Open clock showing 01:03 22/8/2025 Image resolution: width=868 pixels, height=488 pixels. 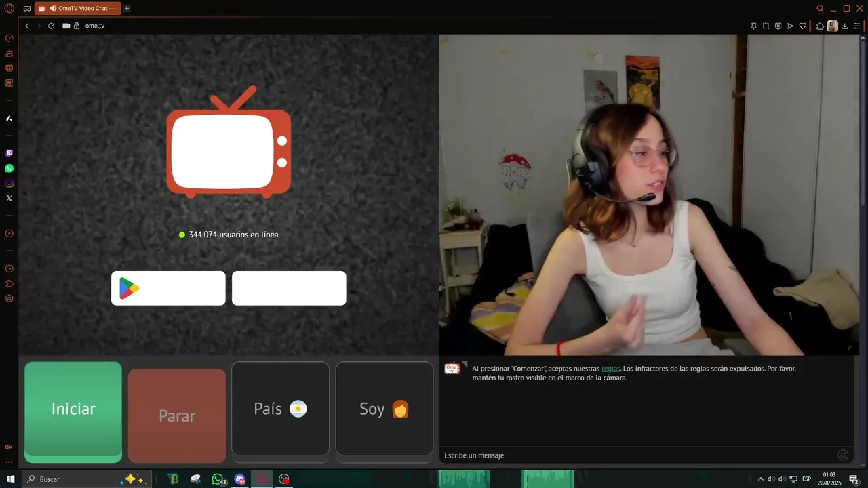(829, 479)
